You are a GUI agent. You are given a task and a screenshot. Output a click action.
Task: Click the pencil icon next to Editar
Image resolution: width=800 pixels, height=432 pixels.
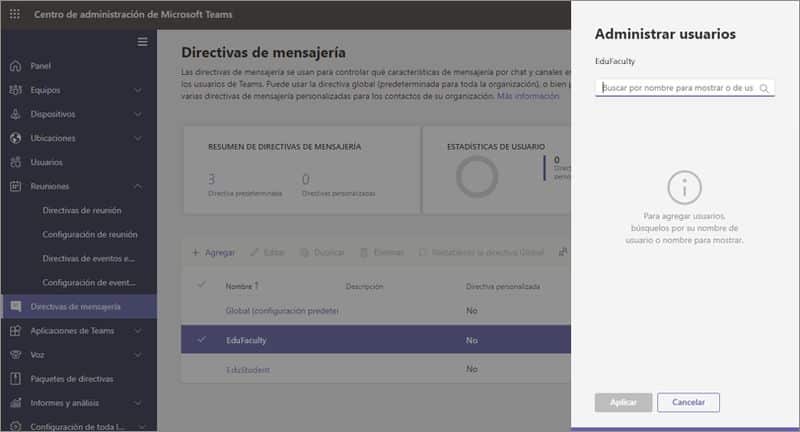[x=254, y=252]
